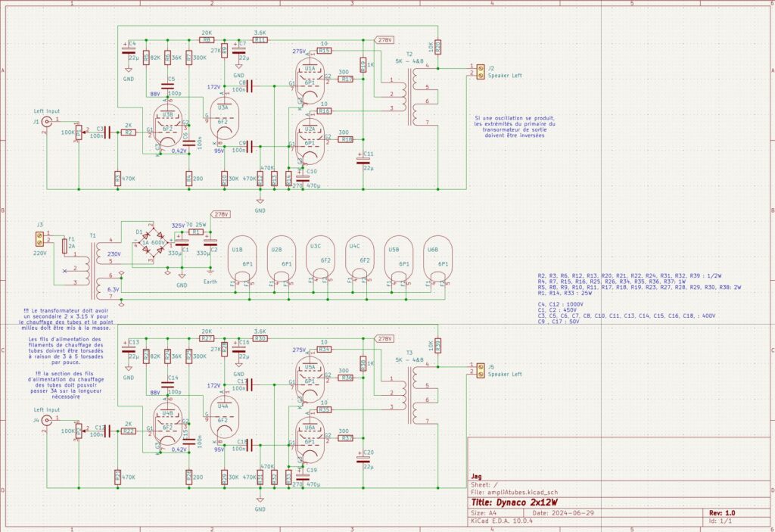Select the 'File: ampliAtubes.kicad_sch' text
The image size is (775, 532).
pos(515,492)
